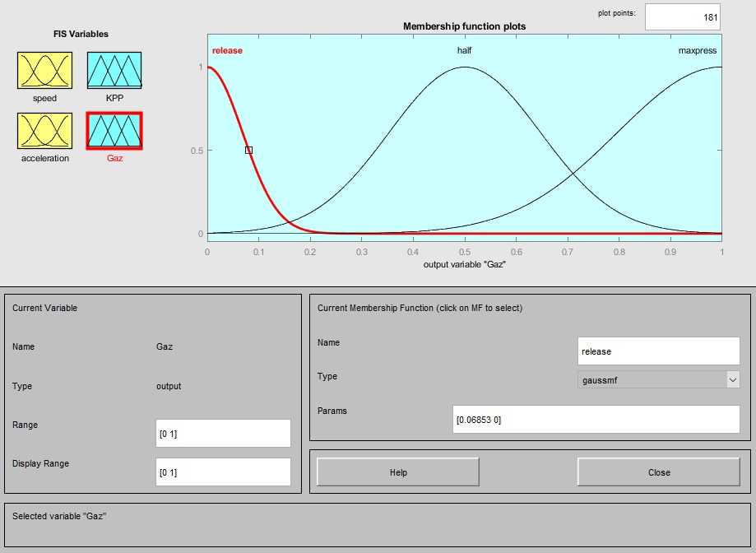Select the speed input variable icon

[x=45, y=71]
